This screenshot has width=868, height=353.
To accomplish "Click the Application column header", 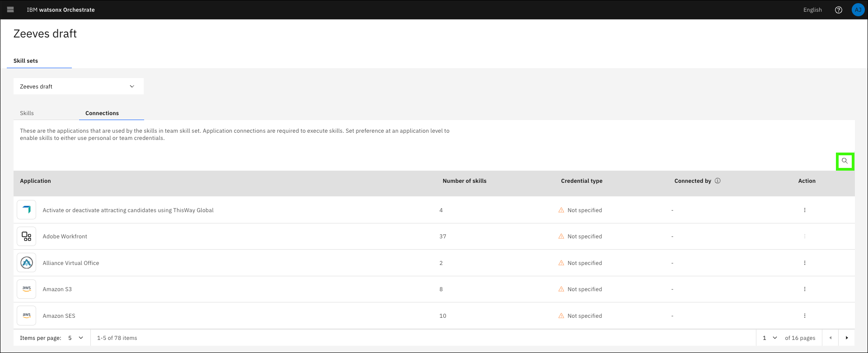I will click(x=35, y=181).
